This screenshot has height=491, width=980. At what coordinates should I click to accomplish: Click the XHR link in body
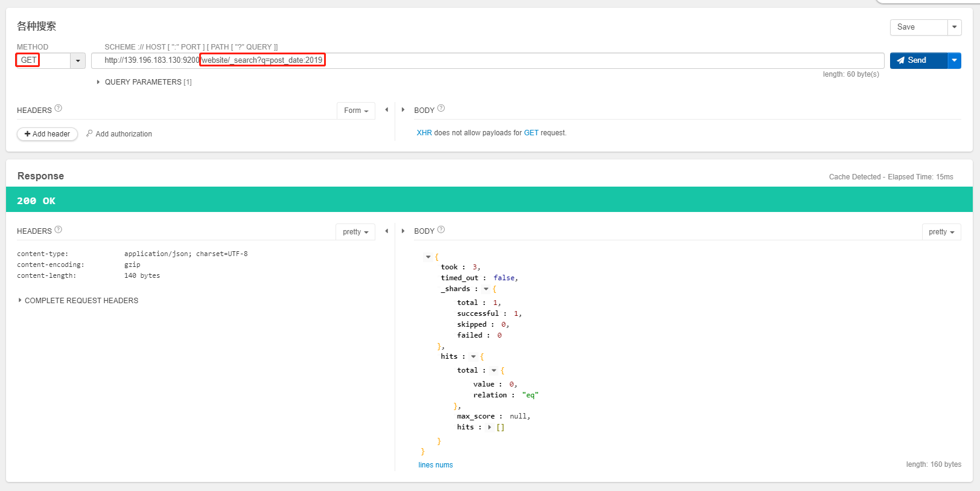[424, 133]
